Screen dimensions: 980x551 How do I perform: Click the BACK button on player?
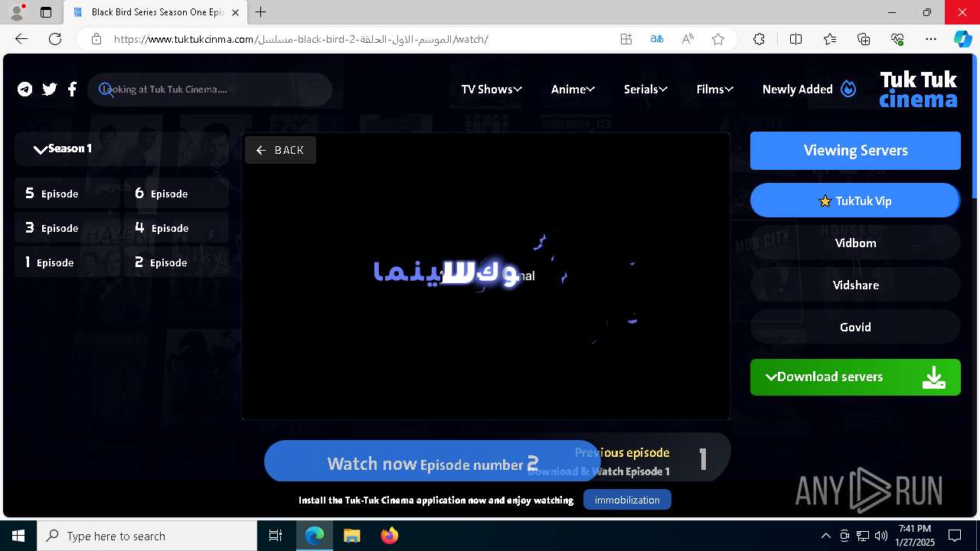[x=280, y=150]
